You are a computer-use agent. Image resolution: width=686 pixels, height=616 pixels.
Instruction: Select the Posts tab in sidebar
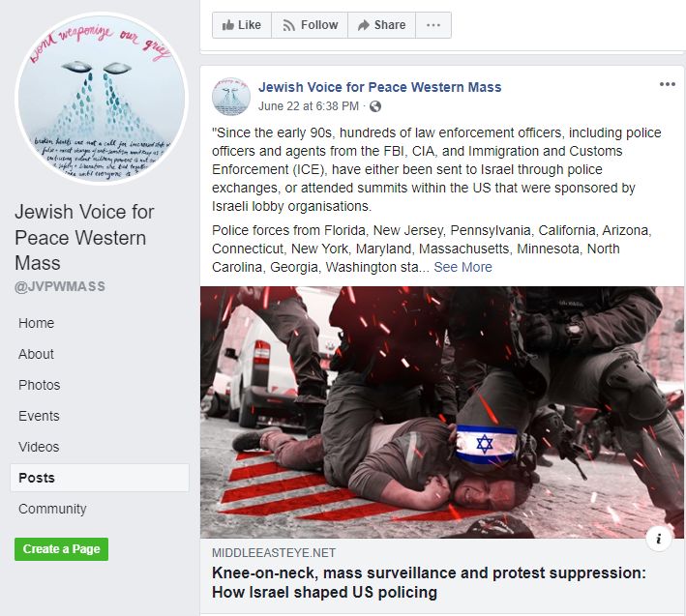100,478
